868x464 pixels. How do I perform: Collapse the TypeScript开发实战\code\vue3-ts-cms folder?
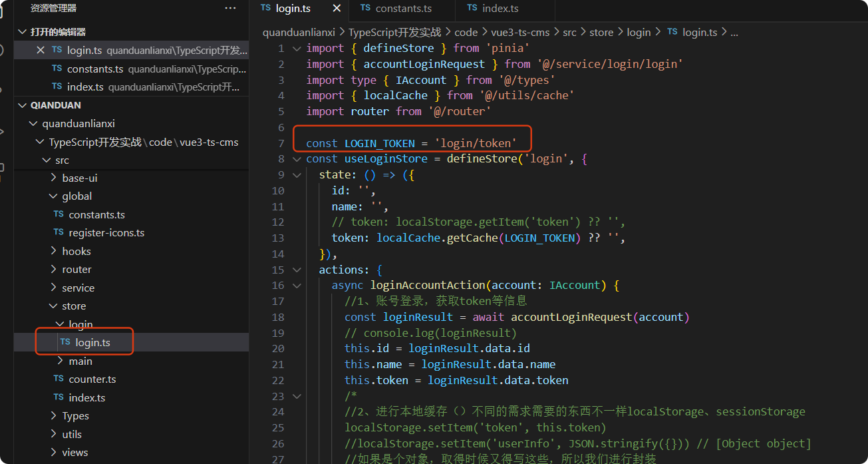41,142
